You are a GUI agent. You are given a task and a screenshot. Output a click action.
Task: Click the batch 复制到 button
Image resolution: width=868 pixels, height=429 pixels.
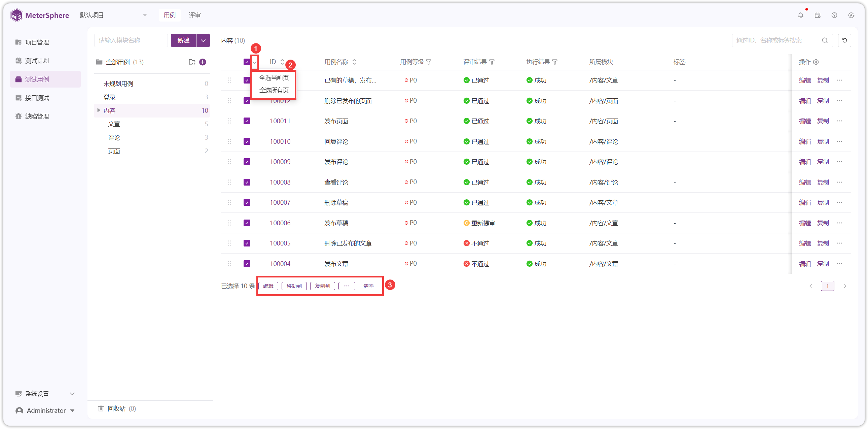click(322, 286)
